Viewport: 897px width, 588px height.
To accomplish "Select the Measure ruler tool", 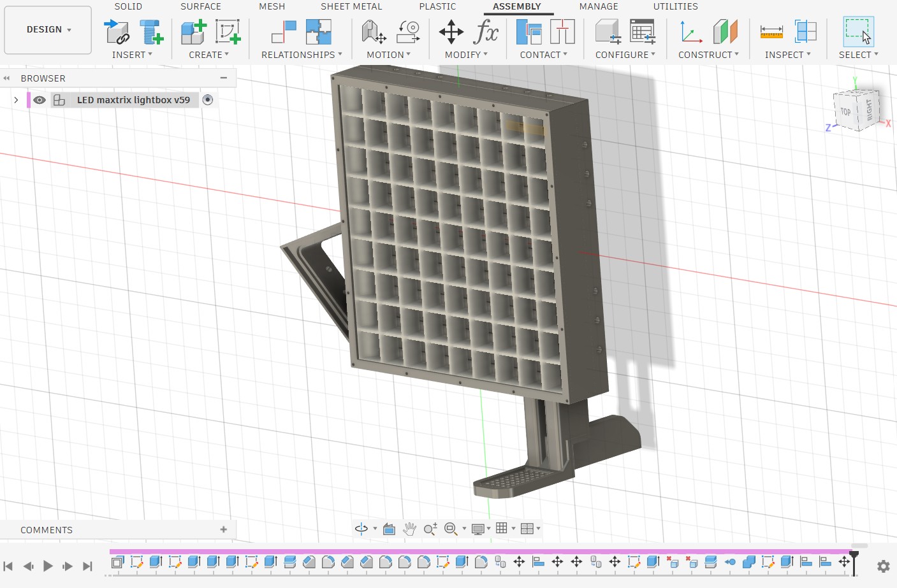I will click(771, 31).
